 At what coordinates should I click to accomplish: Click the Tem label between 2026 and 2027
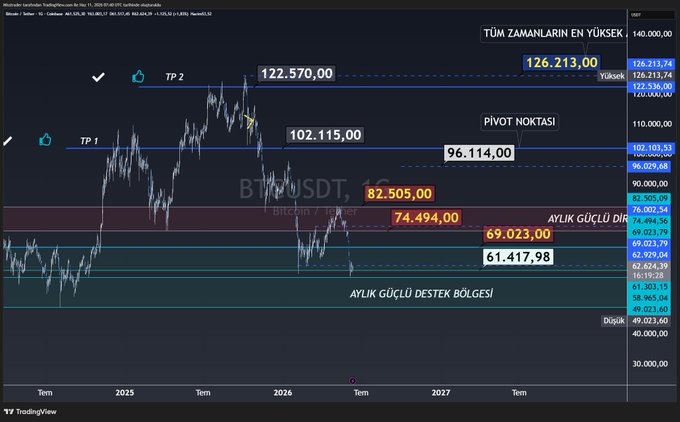tap(361, 393)
